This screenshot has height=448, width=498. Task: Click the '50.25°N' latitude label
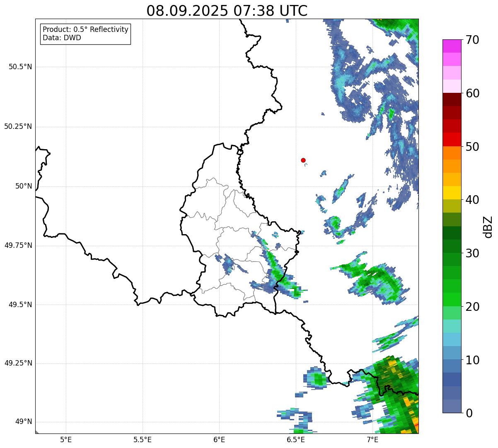(x=18, y=126)
